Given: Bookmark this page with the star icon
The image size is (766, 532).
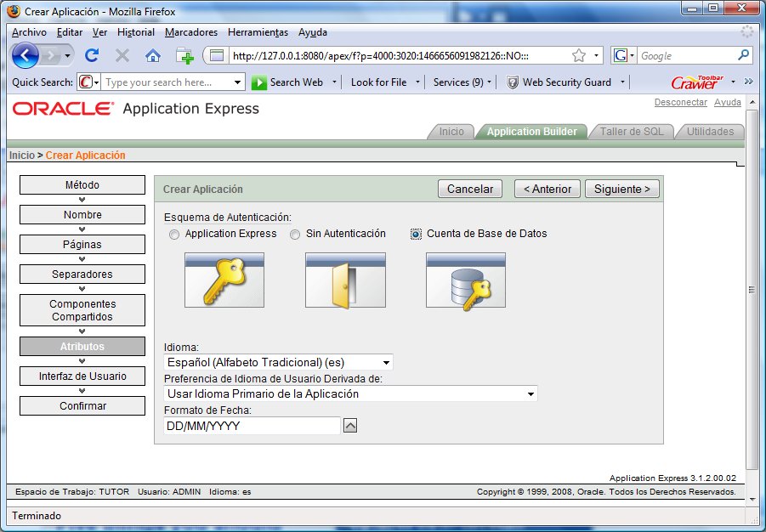Looking at the screenshot, I should 578,56.
